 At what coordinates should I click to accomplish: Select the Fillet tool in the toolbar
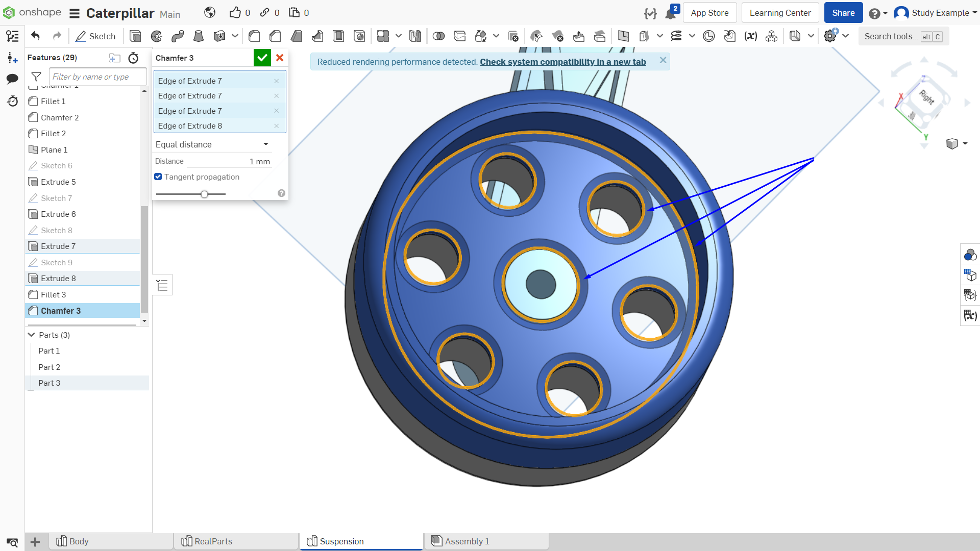point(254,36)
